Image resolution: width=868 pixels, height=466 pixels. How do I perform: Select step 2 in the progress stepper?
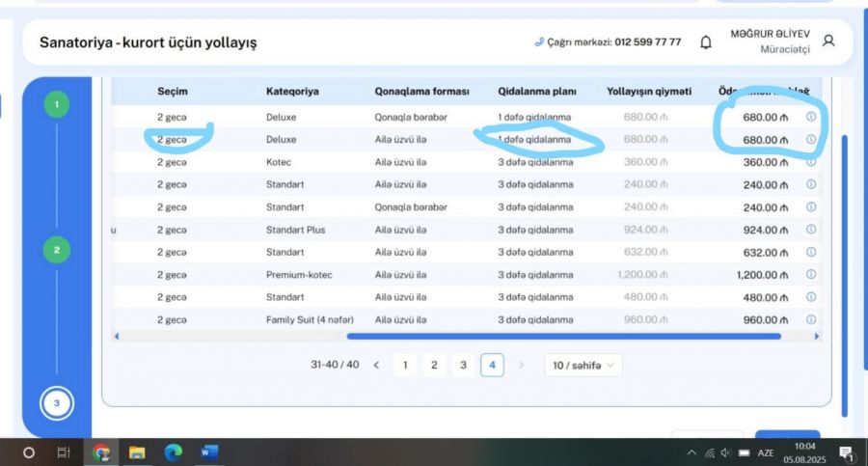57,250
